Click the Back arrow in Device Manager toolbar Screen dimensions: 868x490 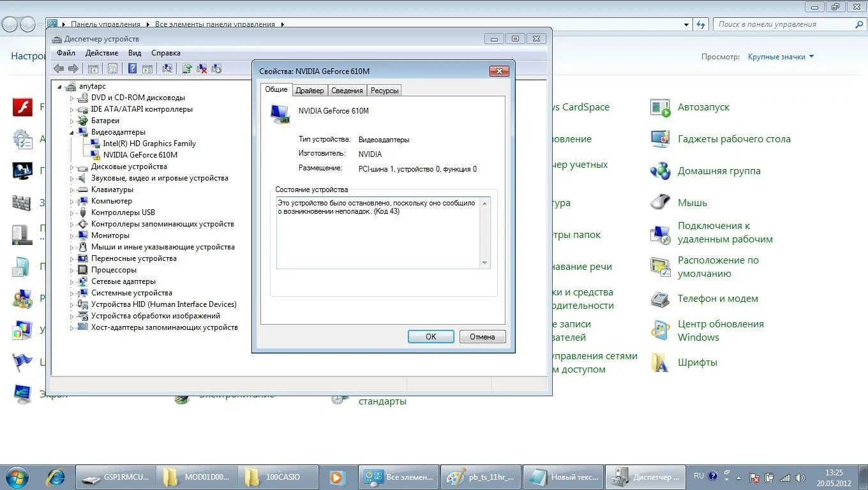(x=59, y=68)
